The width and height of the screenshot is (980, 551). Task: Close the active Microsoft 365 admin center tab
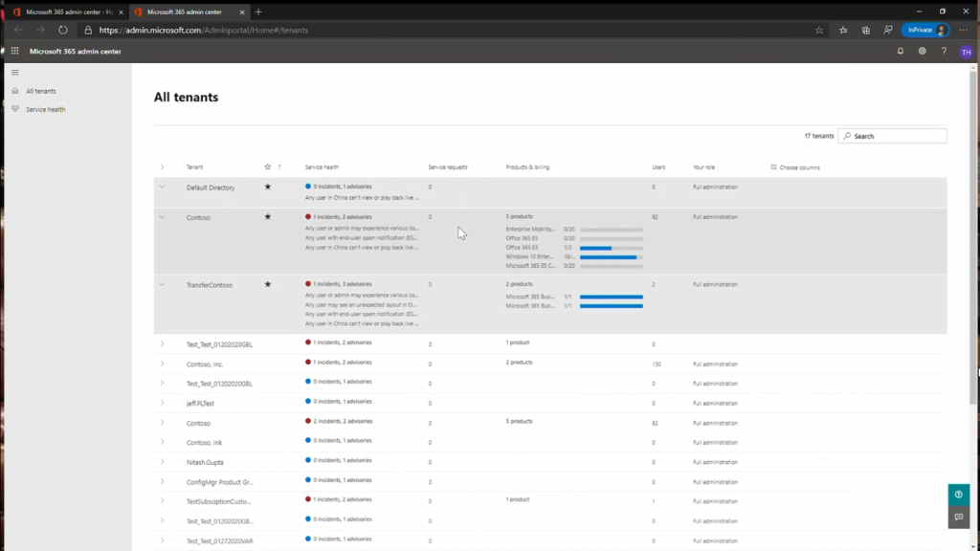pyautogui.click(x=242, y=11)
